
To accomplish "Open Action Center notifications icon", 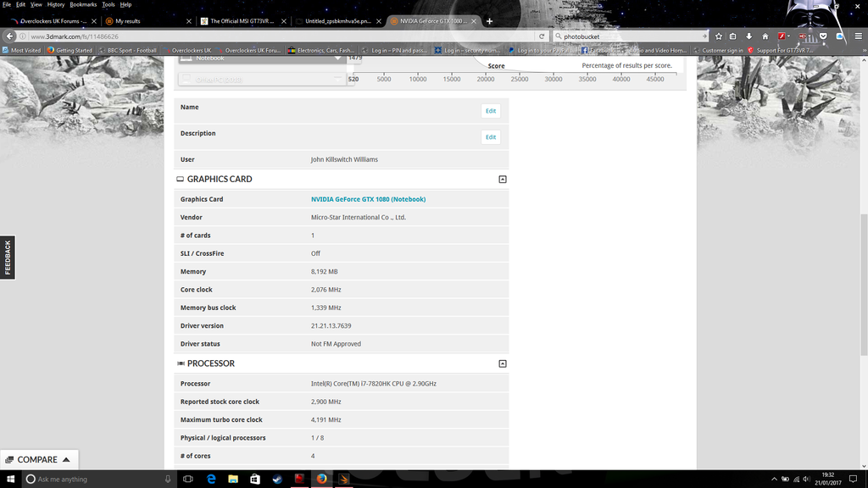I will (853, 479).
